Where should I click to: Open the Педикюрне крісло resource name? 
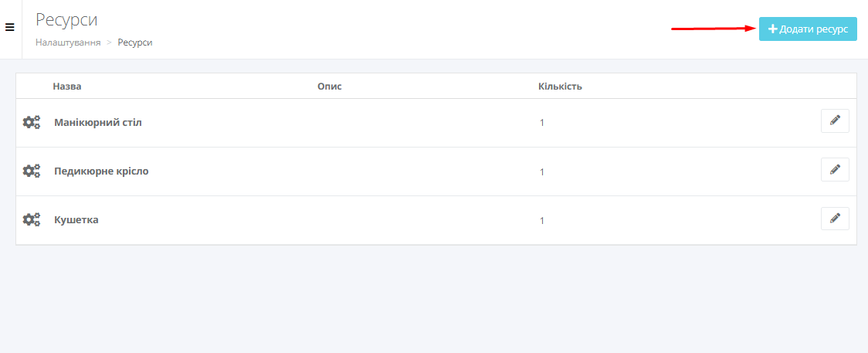(x=101, y=171)
